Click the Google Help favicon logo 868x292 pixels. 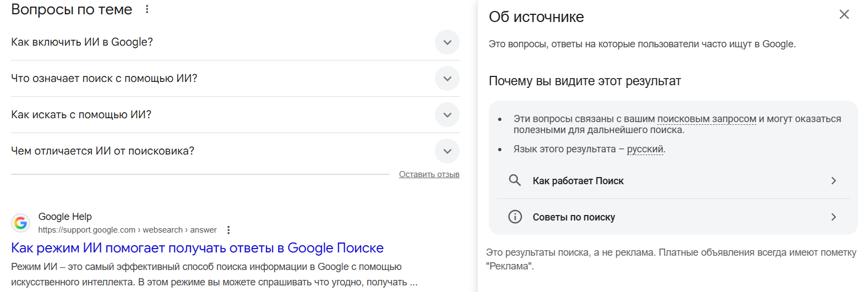click(x=21, y=223)
